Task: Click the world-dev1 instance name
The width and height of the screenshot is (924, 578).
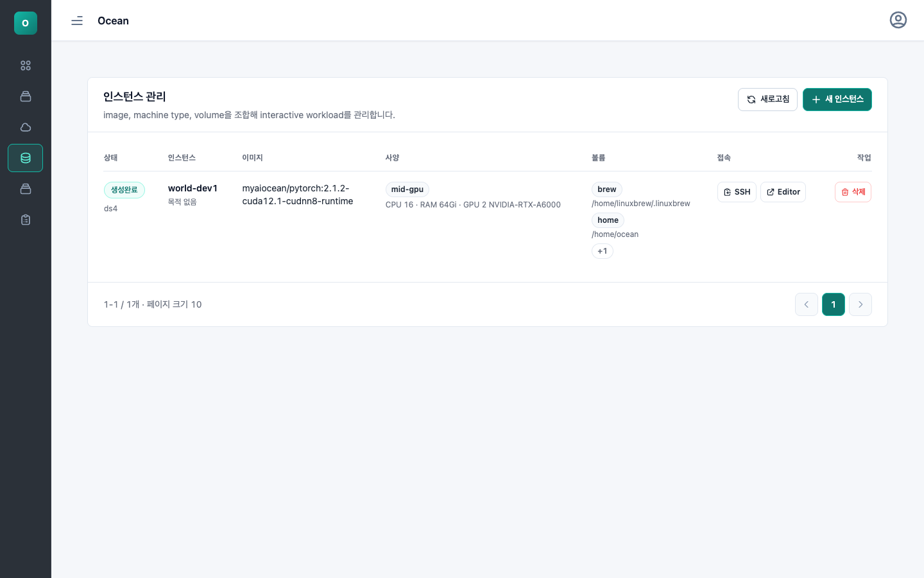Action: pos(193,188)
